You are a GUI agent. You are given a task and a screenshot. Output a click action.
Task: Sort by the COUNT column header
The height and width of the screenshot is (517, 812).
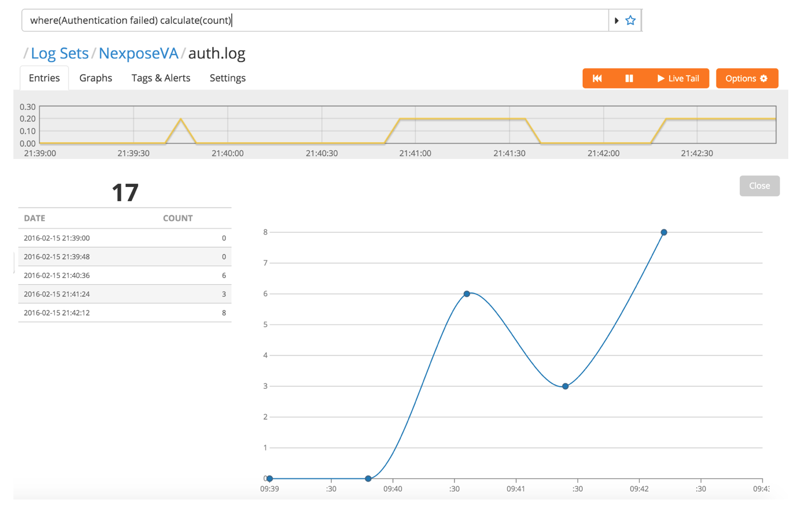point(178,218)
